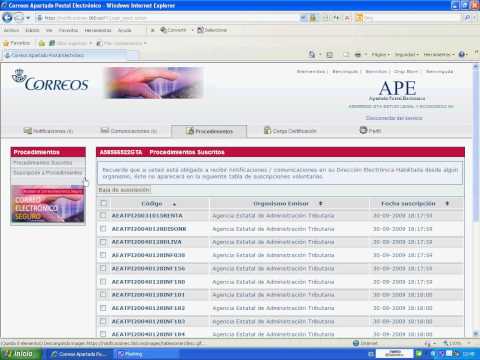This screenshot has height=360, width=480.
Task: Click the Favoritos star icon
Action: (6, 43)
